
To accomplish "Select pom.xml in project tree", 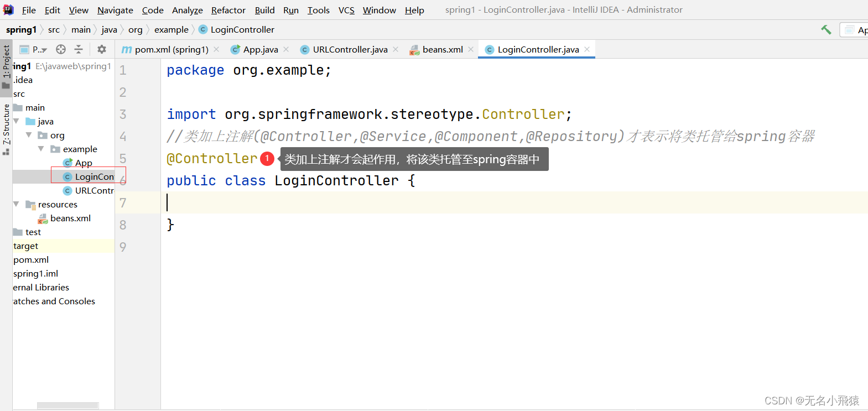I will (31, 259).
